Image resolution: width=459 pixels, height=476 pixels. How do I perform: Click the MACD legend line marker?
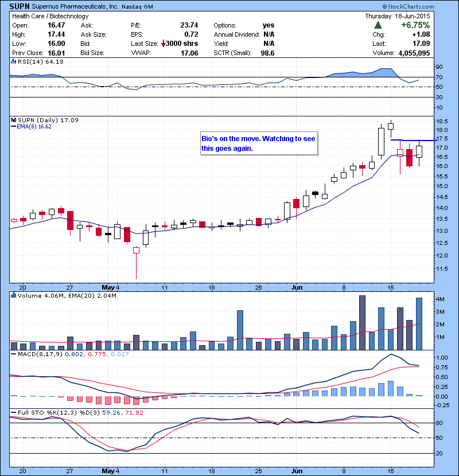[13, 354]
